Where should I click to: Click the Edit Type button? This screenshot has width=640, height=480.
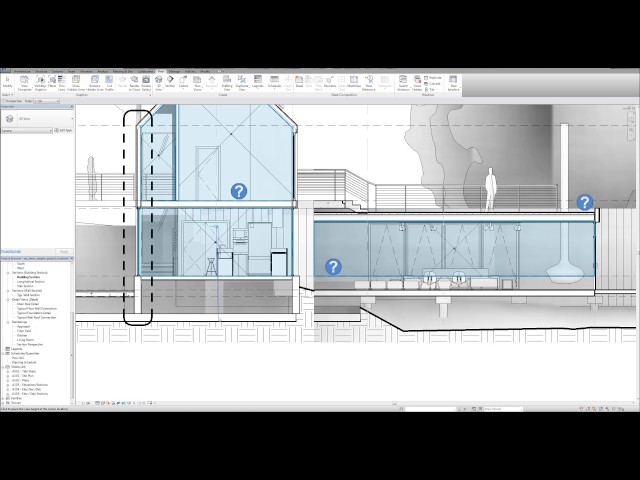64,131
